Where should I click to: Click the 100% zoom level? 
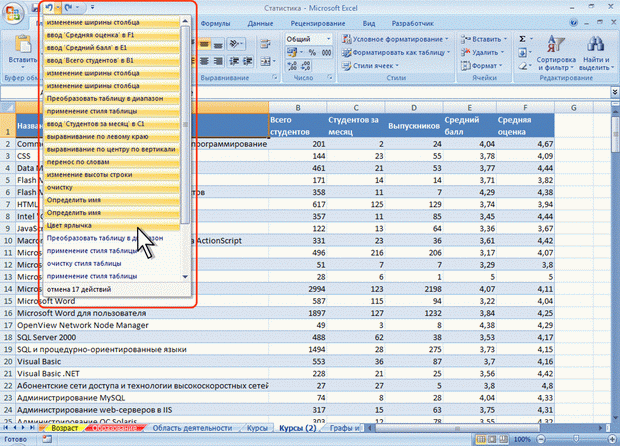pyautogui.click(x=522, y=439)
